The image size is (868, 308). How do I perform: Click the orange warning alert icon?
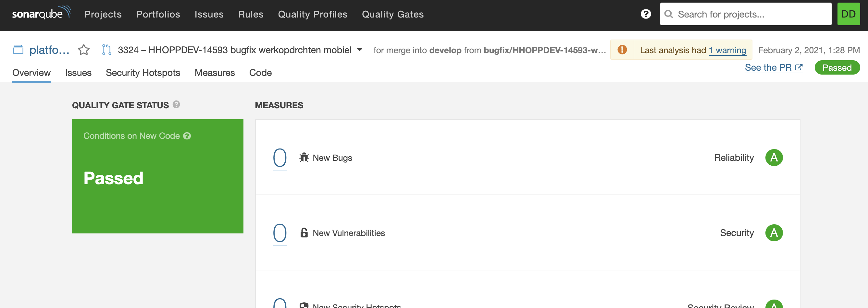click(622, 50)
